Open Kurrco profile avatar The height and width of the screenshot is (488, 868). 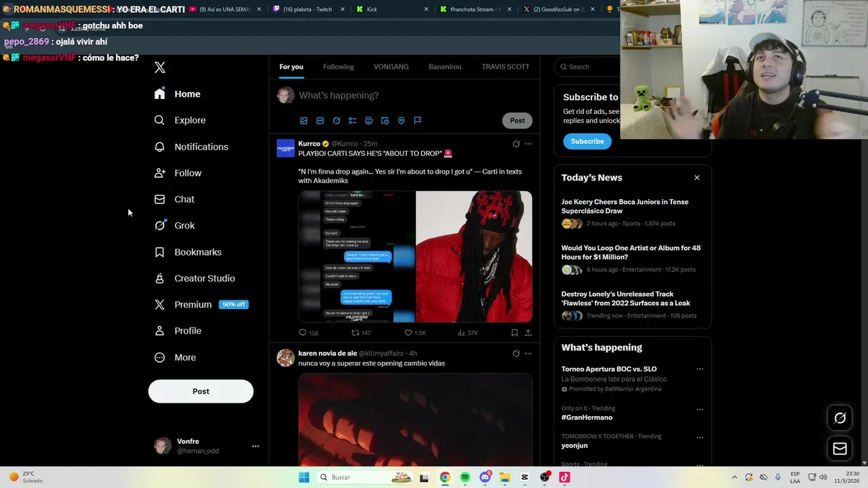click(285, 148)
